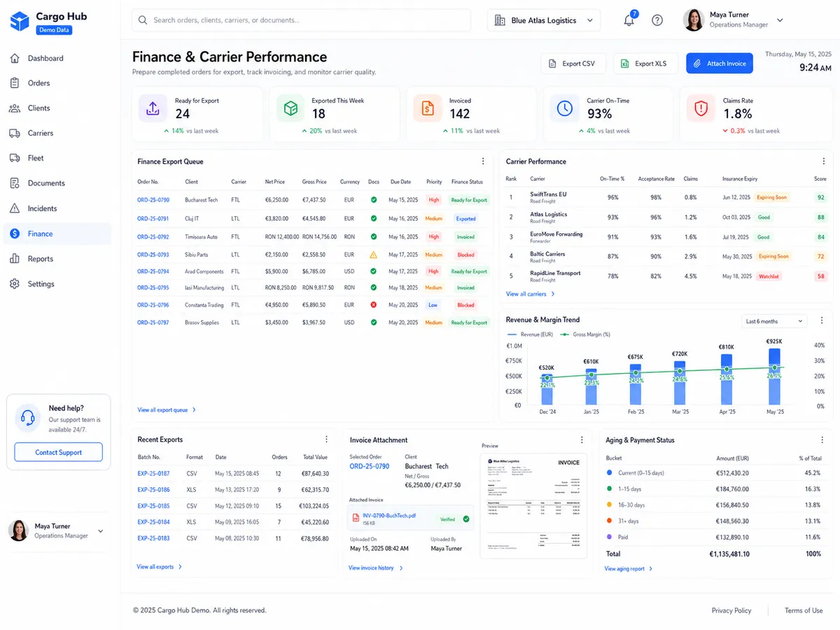Open Carrier Performance panel kebab menu
Viewport: 840px width, 630px height.
click(x=822, y=162)
